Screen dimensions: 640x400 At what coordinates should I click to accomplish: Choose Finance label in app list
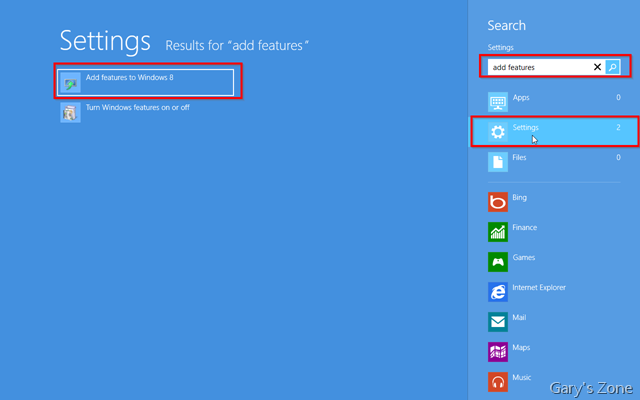[x=524, y=228]
